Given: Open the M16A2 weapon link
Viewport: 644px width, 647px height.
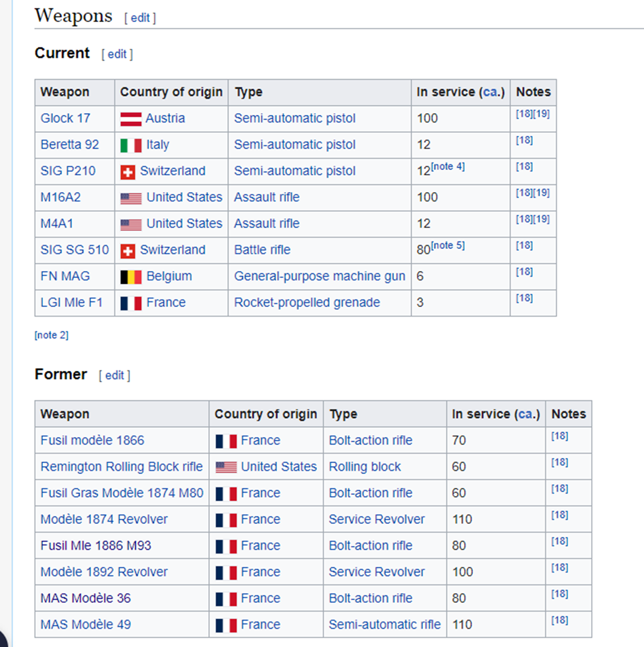Looking at the screenshot, I should (x=61, y=197).
